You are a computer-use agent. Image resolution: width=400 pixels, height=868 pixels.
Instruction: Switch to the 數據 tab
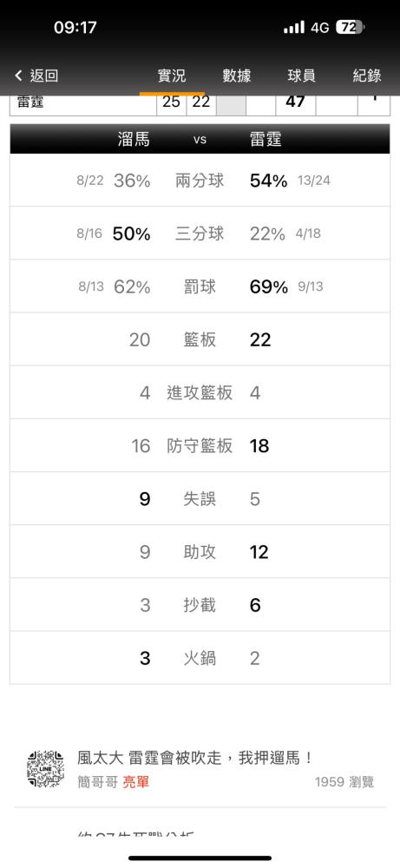coord(237,76)
